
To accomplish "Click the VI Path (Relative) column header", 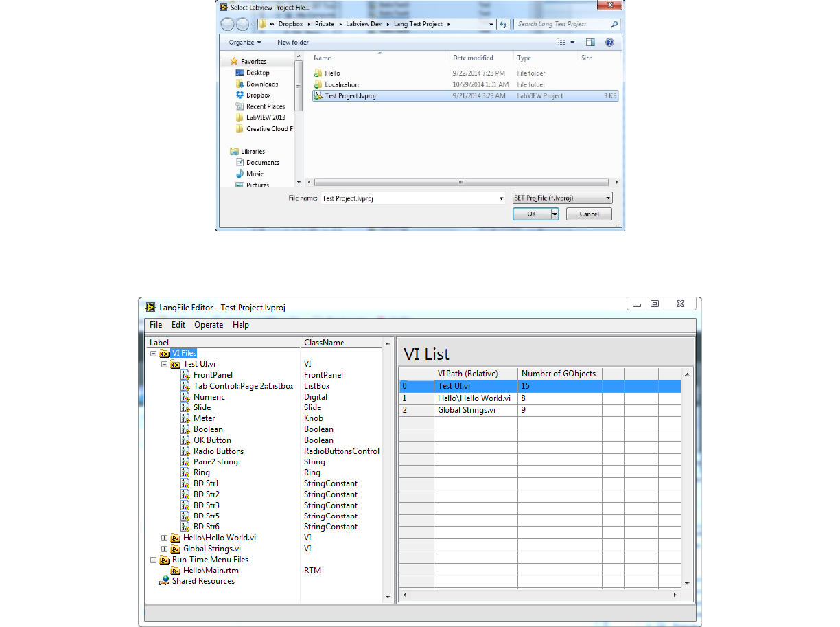I will (x=476, y=374).
